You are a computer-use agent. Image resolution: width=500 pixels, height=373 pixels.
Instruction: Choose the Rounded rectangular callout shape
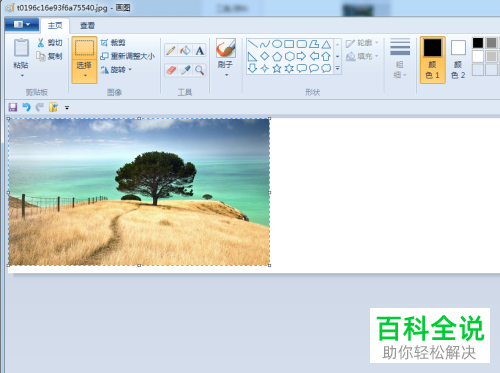point(301,68)
